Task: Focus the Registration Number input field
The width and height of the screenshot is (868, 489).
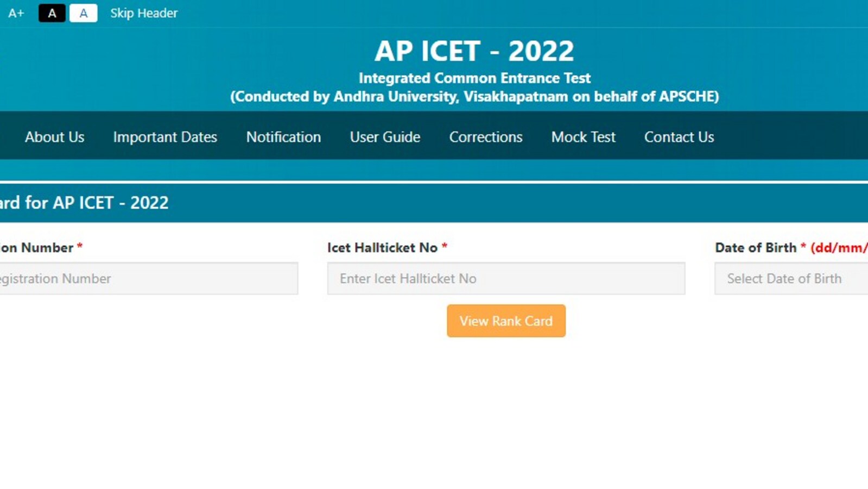Action: click(x=147, y=279)
